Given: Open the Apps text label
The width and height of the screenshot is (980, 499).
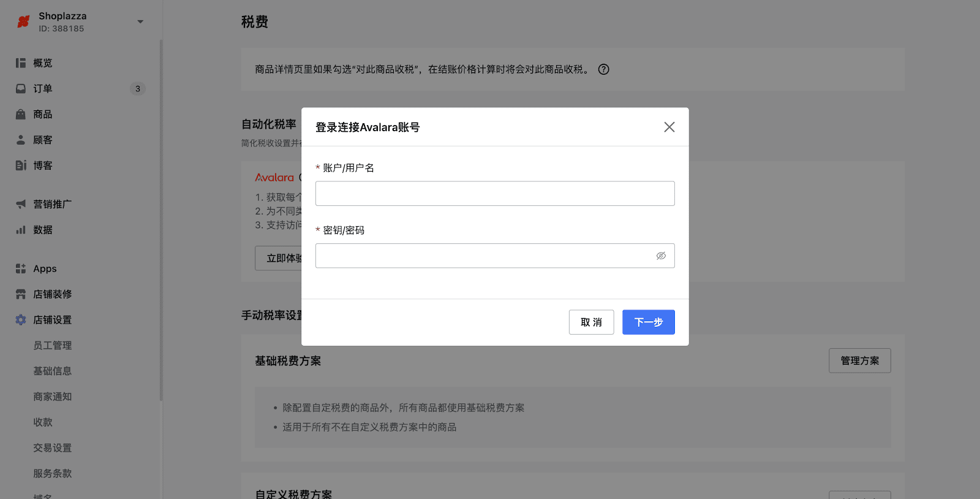Looking at the screenshot, I should [45, 269].
